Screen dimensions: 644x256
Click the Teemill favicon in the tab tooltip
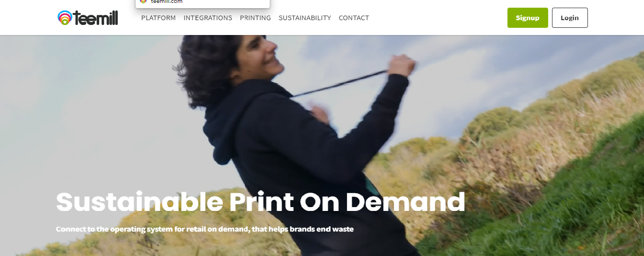click(x=143, y=1)
